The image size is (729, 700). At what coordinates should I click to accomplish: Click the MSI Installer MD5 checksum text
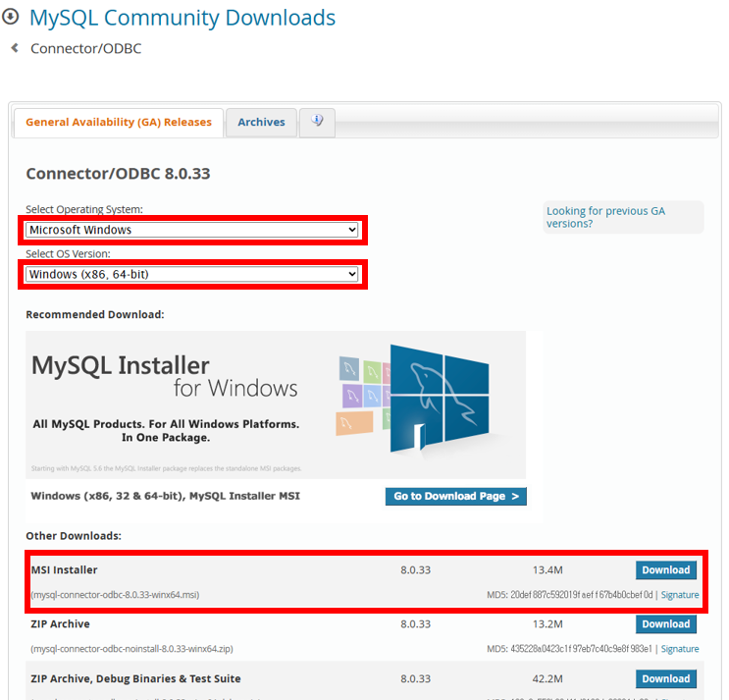click(570, 595)
